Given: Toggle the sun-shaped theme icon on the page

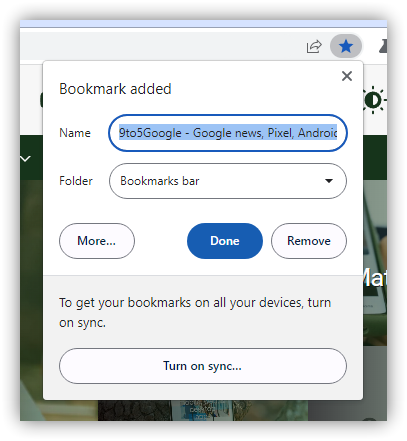Looking at the screenshot, I should point(375,100).
